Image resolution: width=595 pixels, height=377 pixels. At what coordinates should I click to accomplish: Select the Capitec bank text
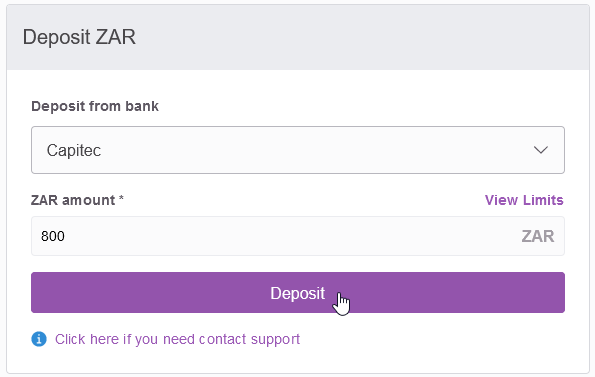(74, 151)
